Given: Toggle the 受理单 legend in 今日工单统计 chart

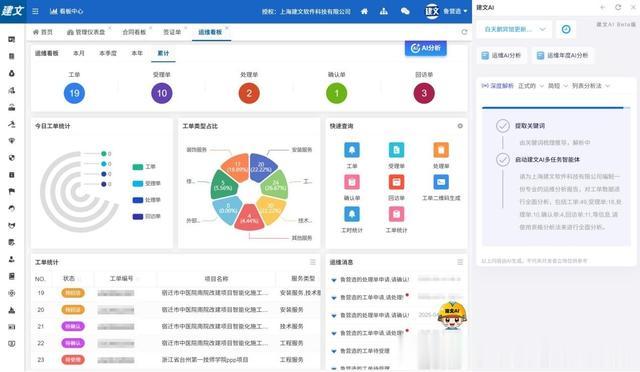Looking at the screenshot, I should coord(147,183).
